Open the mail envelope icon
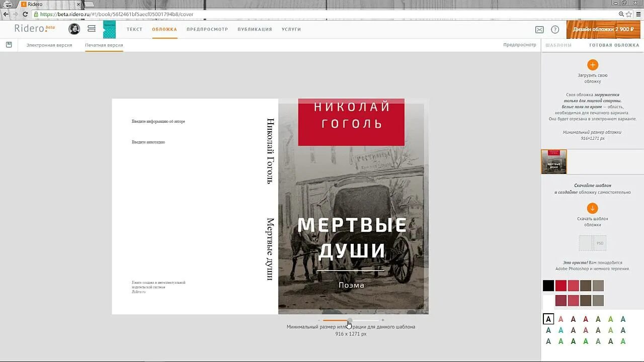The image size is (644, 362). click(539, 30)
